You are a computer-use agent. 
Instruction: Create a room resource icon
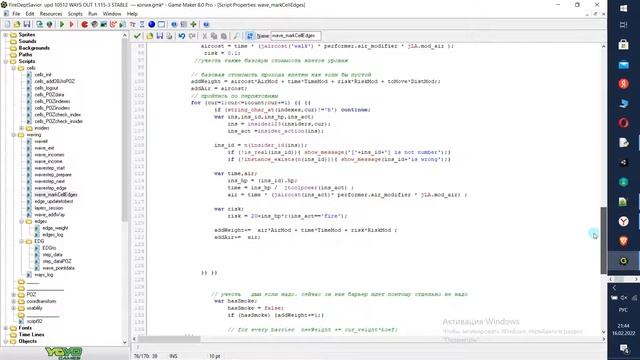point(161,24)
